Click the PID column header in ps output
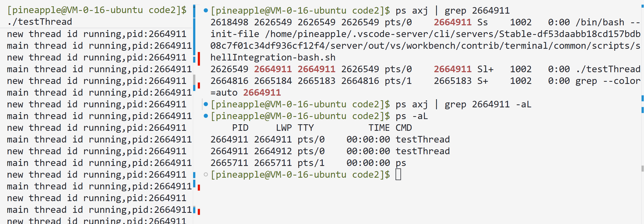Viewport: 644px width, 224px height. (240, 128)
